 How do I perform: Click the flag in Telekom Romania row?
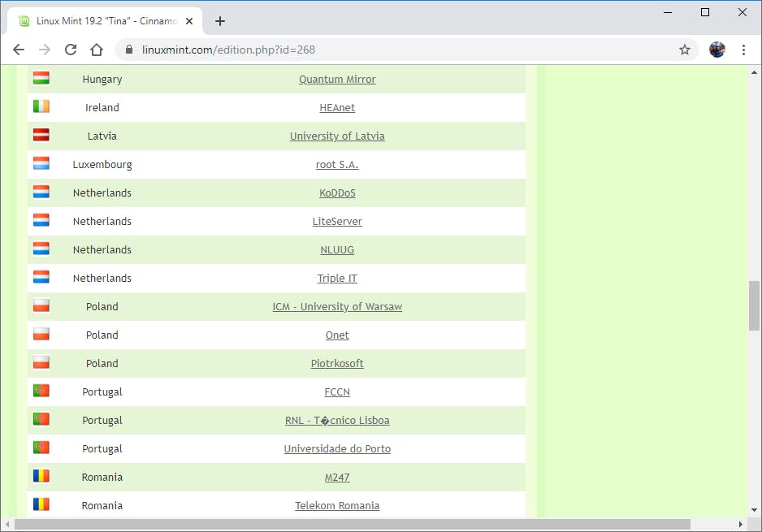pyautogui.click(x=41, y=504)
